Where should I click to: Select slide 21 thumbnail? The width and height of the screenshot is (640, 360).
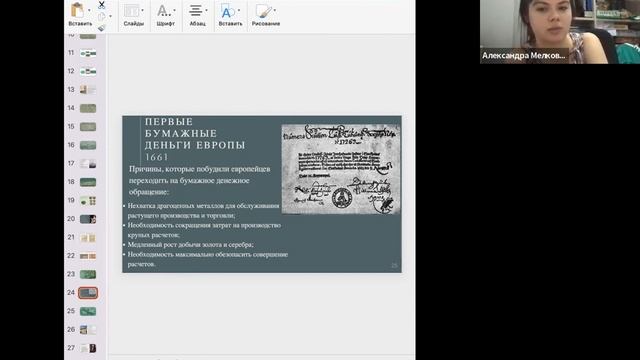pyautogui.click(x=88, y=238)
